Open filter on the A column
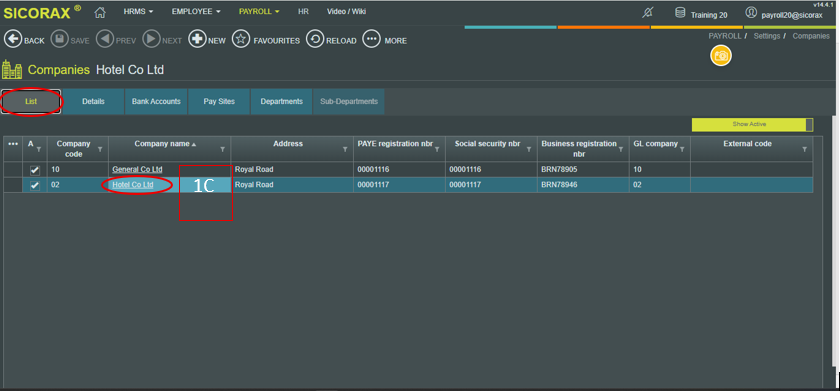The image size is (840, 391). (x=39, y=150)
